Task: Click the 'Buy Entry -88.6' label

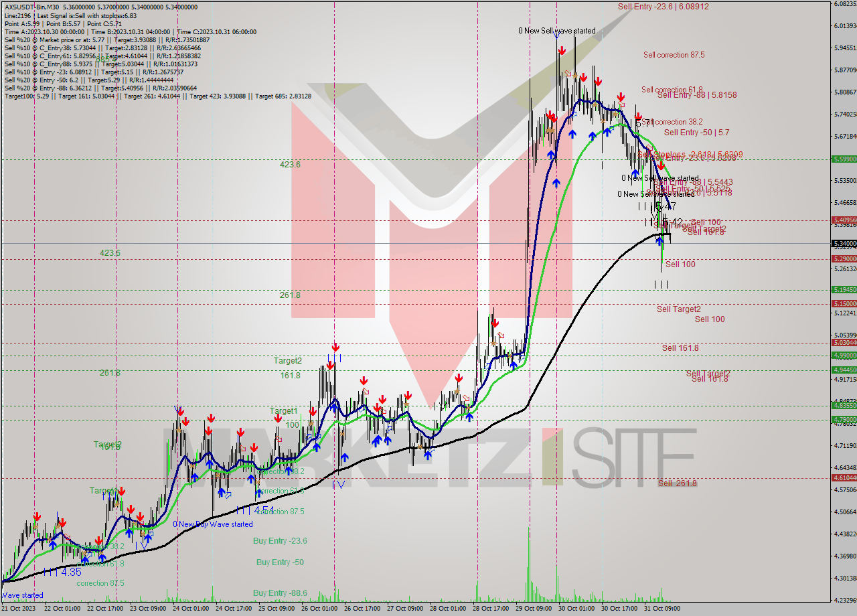Action: coord(280,593)
